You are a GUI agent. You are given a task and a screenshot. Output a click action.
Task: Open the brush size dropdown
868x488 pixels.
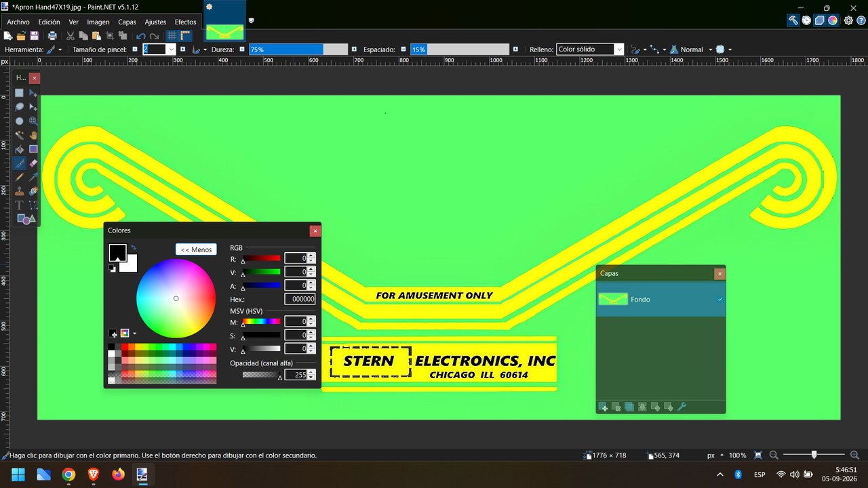tap(171, 49)
